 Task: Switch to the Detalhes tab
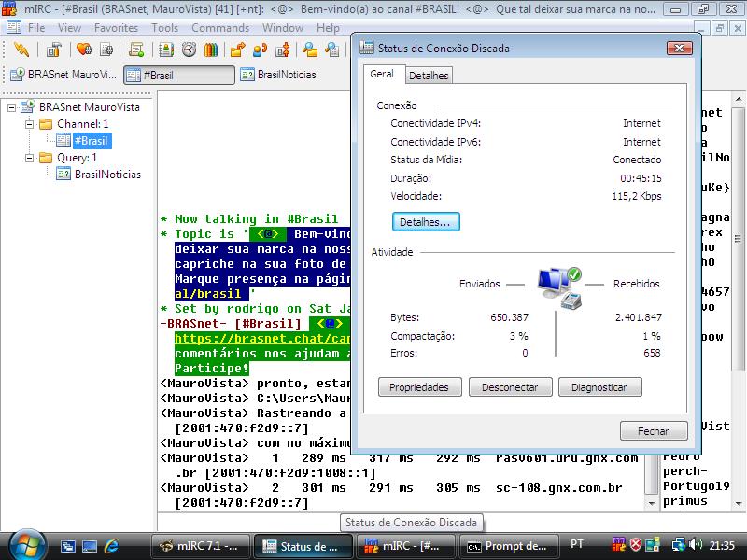[x=429, y=76]
